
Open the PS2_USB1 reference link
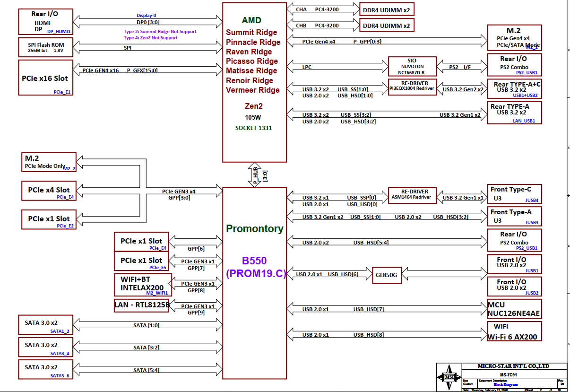[x=527, y=73]
